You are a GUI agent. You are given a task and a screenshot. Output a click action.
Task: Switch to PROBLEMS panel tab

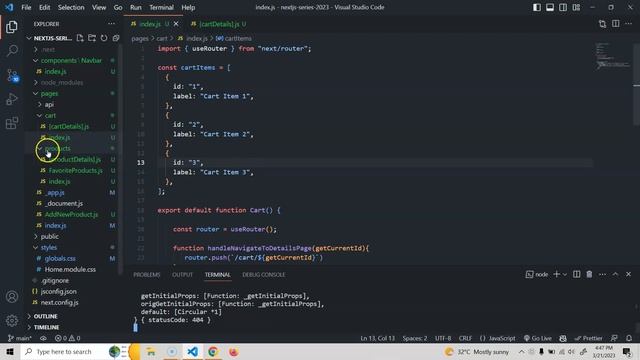tap(147, 274)
